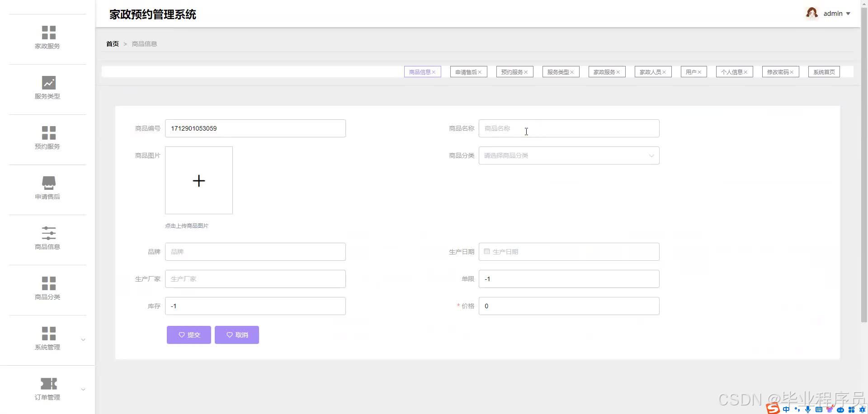Click keyboard icon in IME toolbar
Screen dimensions: 868x414
click(819, 409)
